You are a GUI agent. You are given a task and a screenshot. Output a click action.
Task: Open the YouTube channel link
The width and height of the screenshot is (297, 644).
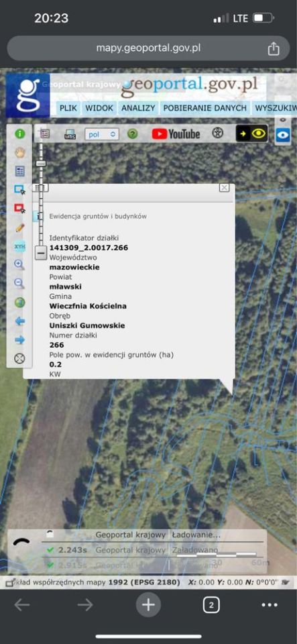pos(176,134)
